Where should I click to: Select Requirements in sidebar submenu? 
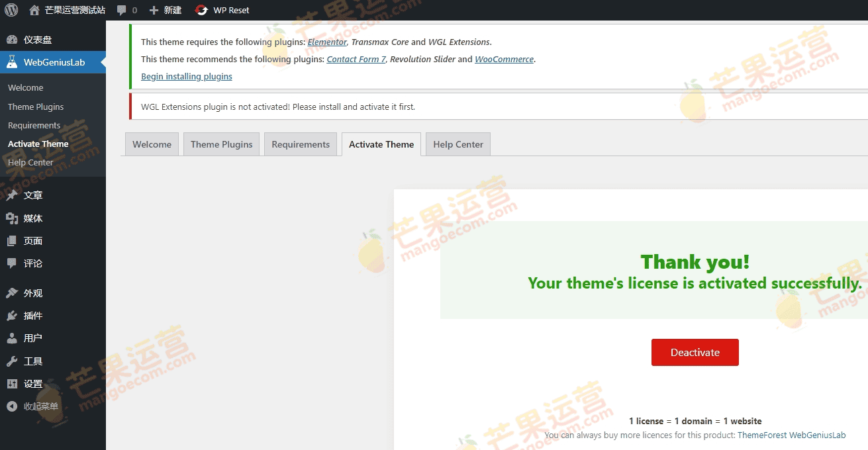[34, 125]
